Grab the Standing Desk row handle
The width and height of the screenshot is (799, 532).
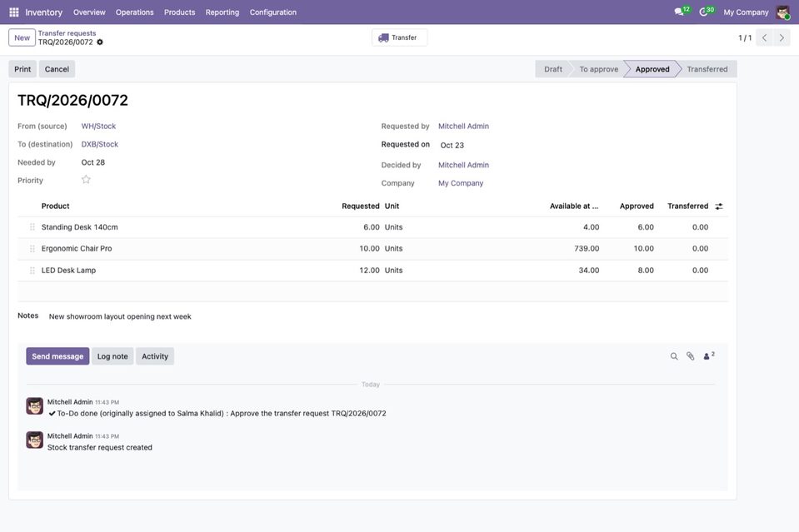tap(32, 227)
